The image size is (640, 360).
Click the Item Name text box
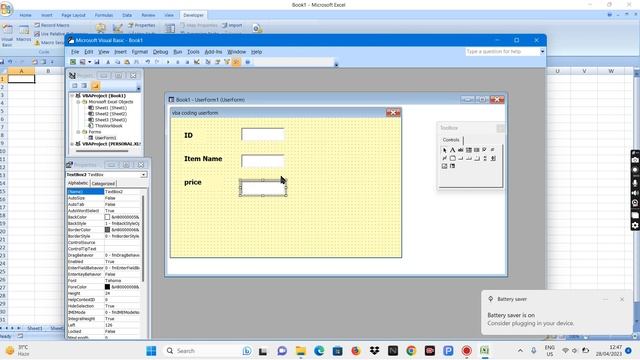tap(263, 161)
